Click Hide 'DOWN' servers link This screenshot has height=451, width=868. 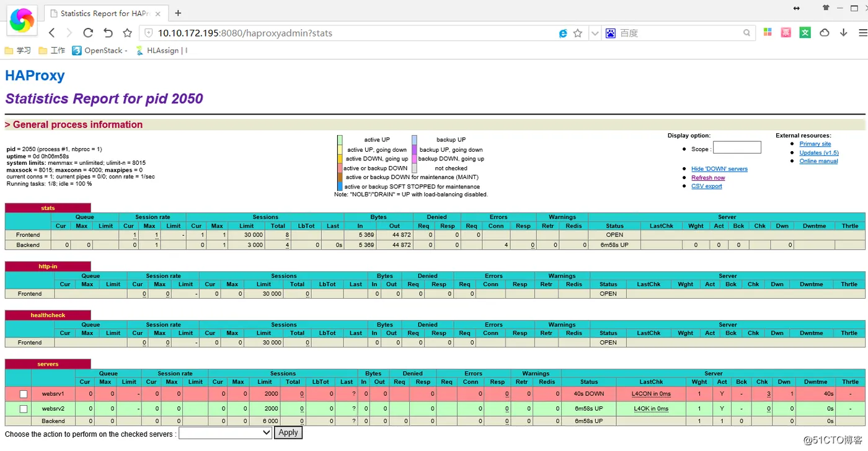719,169
